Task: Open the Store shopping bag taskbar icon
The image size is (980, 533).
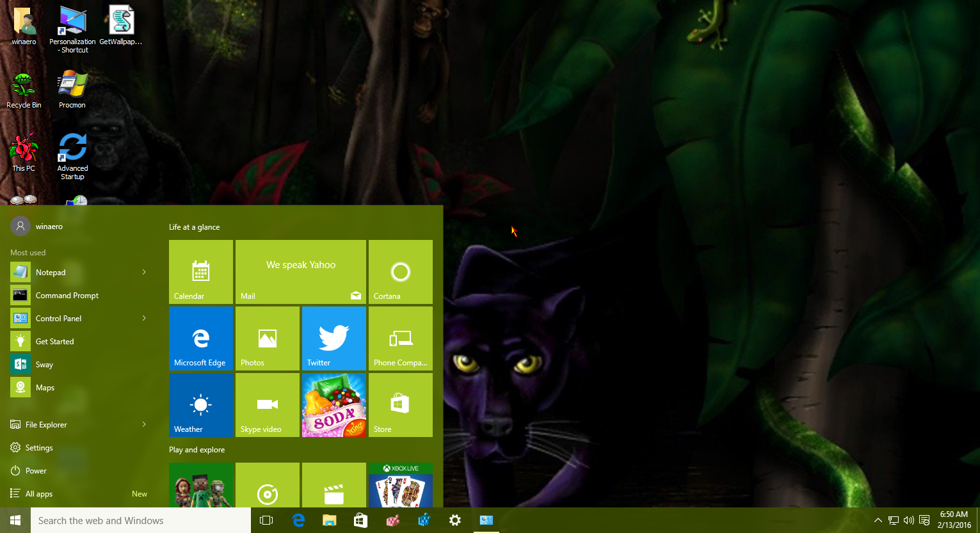Action: [x=361, y=520]
